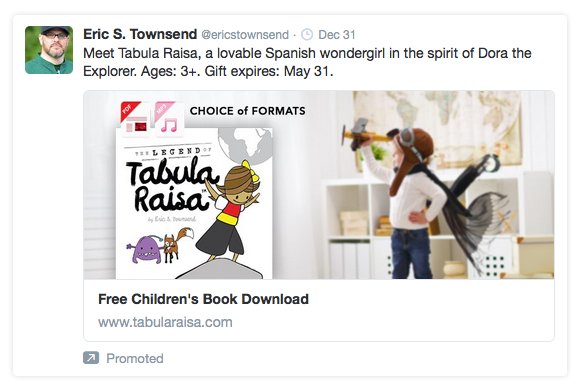Click the grey globe graphic
This screenshot has width=581, height=392.
[245, 146]
